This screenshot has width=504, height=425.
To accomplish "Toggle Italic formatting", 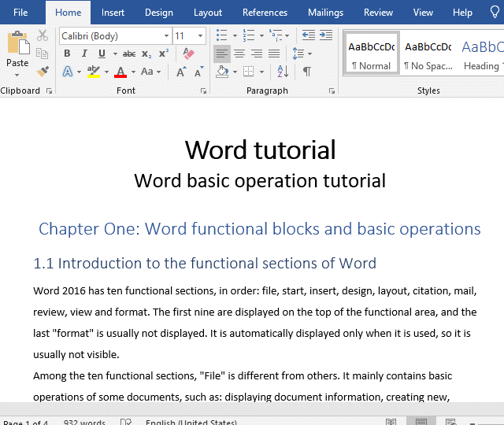I will [84, 54].
